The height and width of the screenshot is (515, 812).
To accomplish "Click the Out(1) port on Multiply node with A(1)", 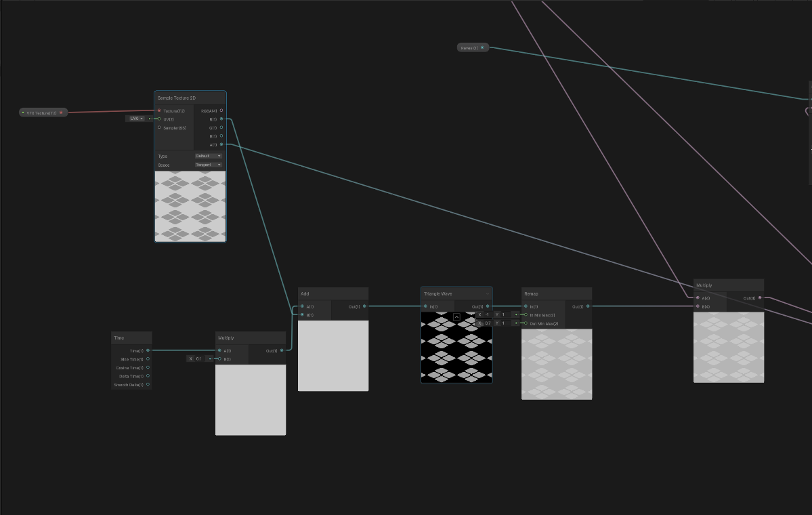I will [x=282, y=351].
